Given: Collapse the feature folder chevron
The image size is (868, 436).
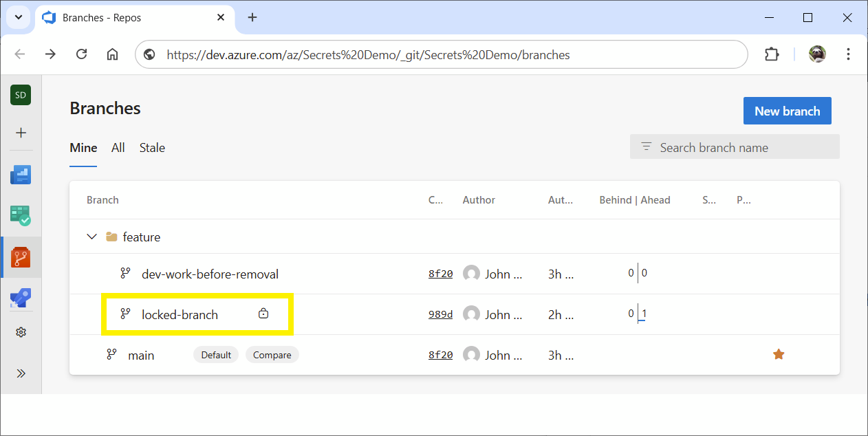Looking at the screenshot, I should [x=91, y=237].
